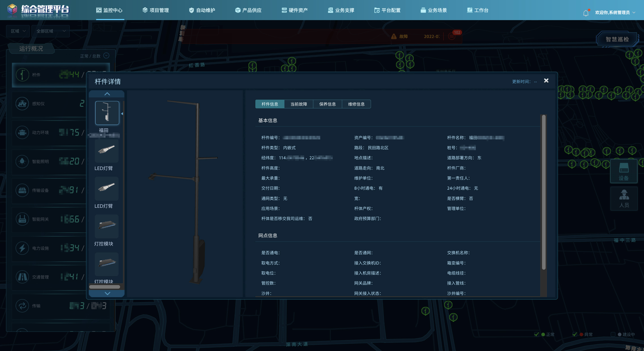
Task: Click the down chevron in component list
Action: (x=107, y=293)
